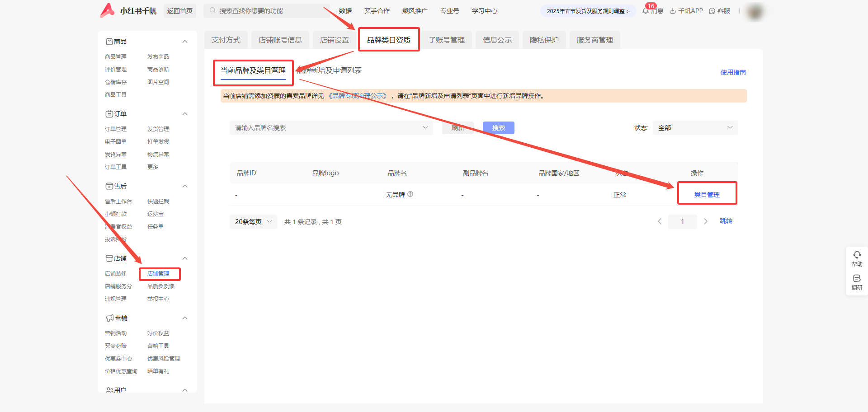Click the 商品 section icon in sidebar
The width and height of the screenshot is (868, 412).
109,42
